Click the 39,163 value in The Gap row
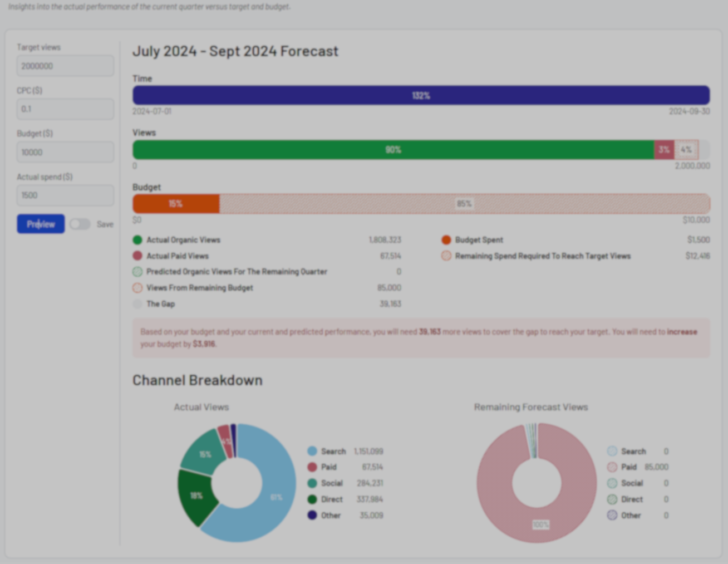 [390, 304]
